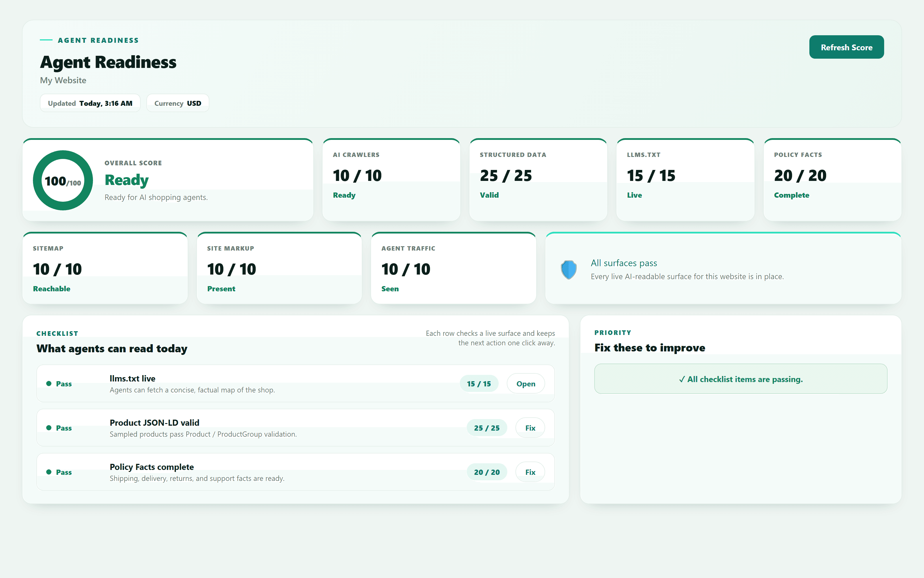Screen dimensions: 924x578
Task: Click the 20 / 20 score pill
Action: point(487,472)
